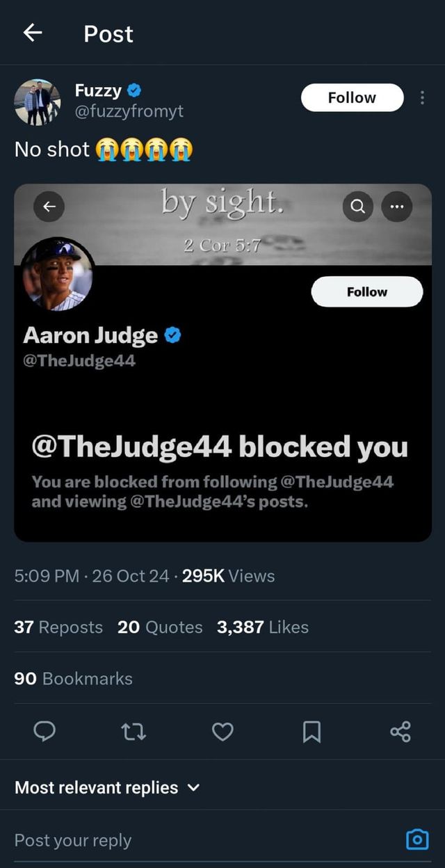Tap the repost arrows icon

133,731
